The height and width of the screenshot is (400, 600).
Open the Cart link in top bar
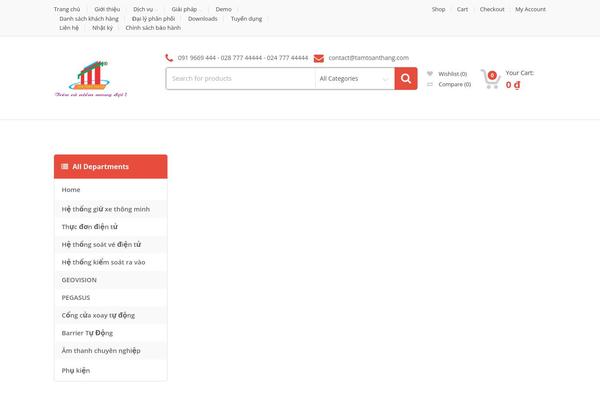click(x=462, y=9)
